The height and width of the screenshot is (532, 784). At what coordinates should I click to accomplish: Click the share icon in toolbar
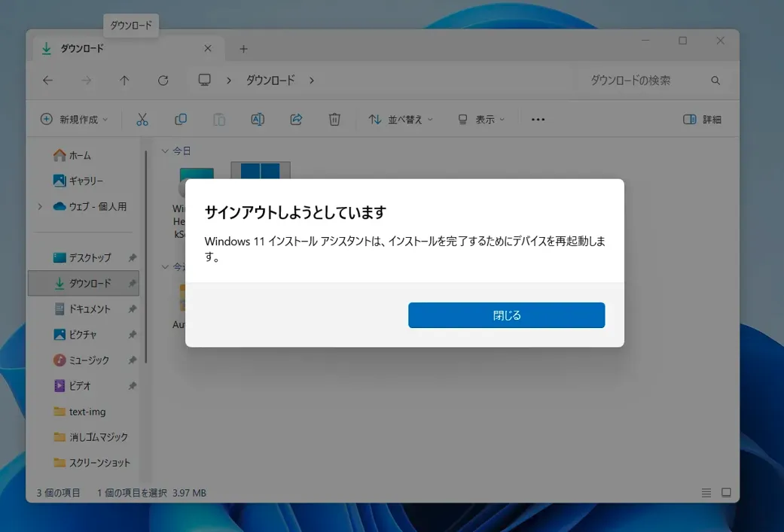(x=296, y=120)
